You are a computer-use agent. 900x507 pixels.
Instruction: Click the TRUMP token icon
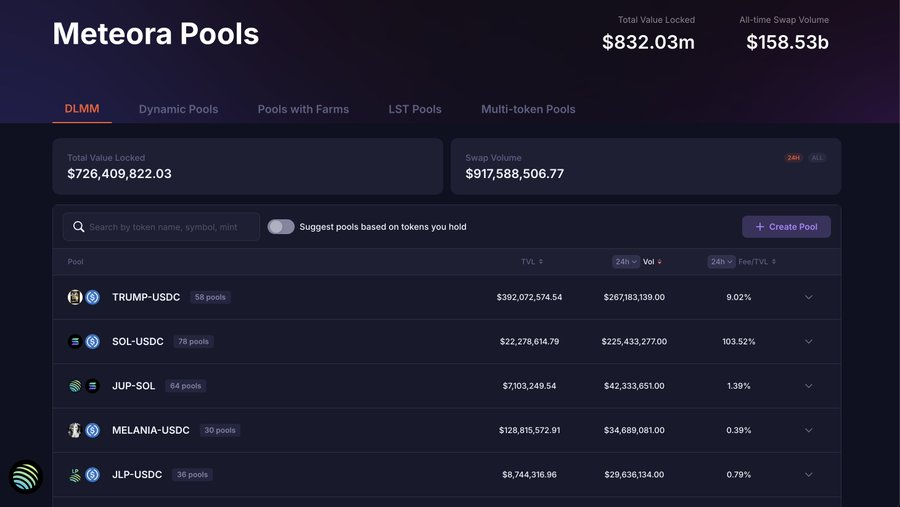point(75,297)
